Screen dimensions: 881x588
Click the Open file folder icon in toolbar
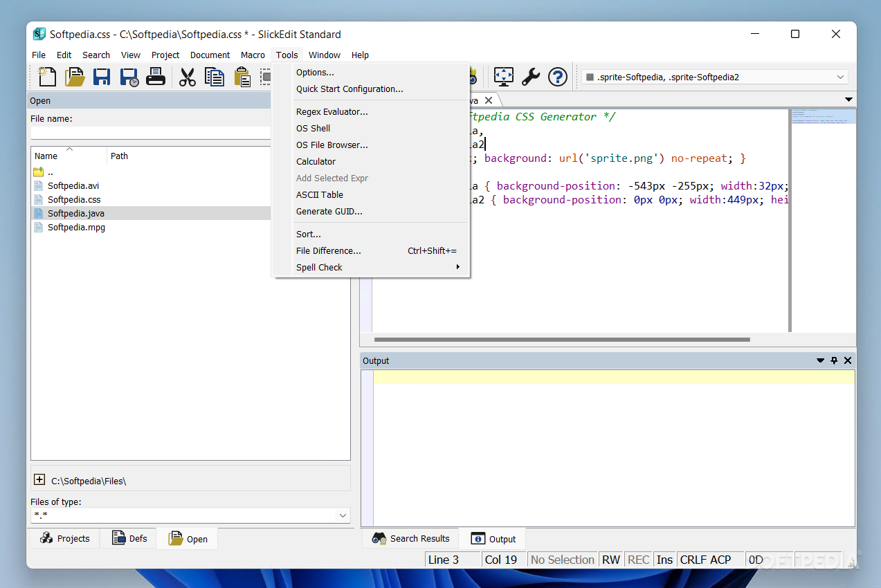[x=75, y=76]
